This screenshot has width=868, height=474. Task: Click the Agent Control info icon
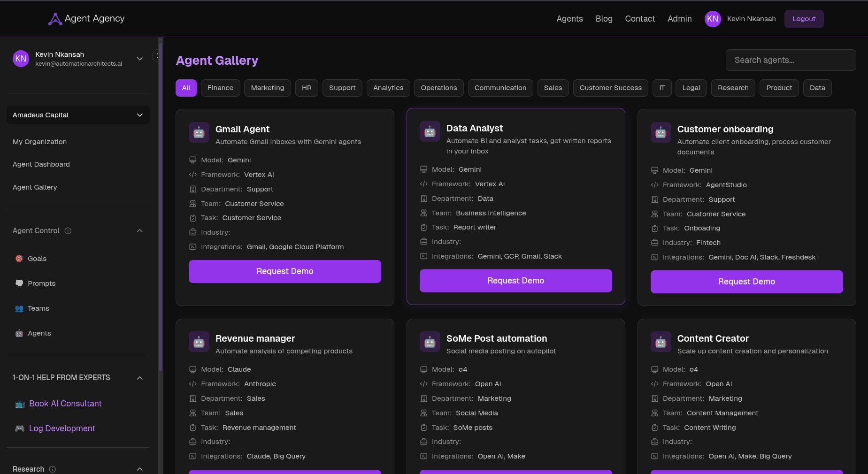[x=68, y=231]
